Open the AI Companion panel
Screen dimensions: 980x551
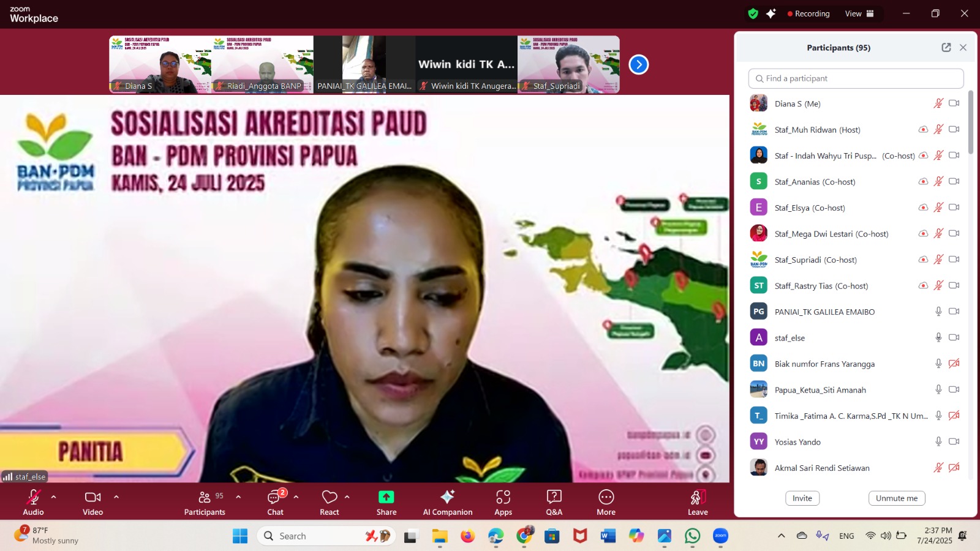[447, 502]
